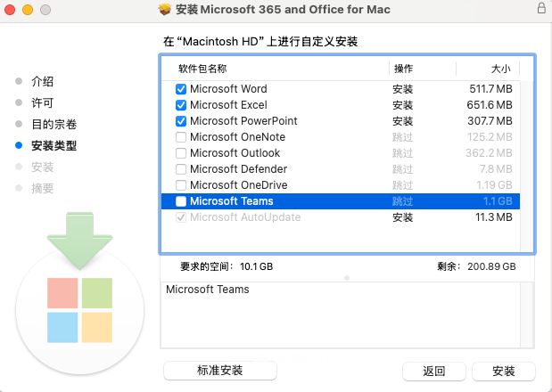Click the 剩余 200.89 GB label

point(477,266)
